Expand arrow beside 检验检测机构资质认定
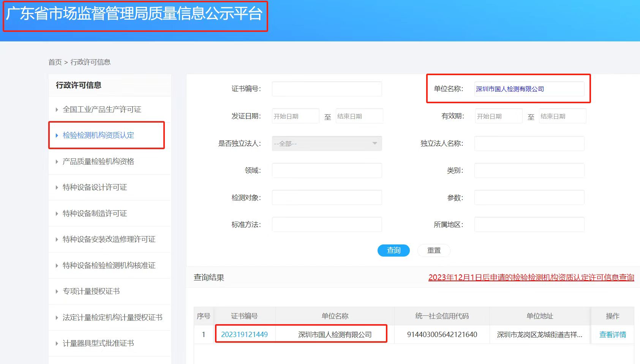This screenshot has width=640, height=364. (57, 136)
